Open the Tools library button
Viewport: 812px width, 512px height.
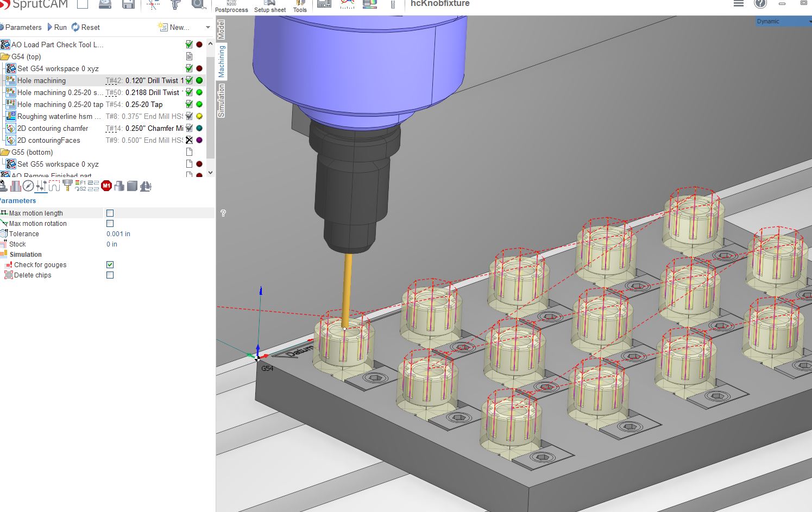pyautogui.click(x=300, y=7)
